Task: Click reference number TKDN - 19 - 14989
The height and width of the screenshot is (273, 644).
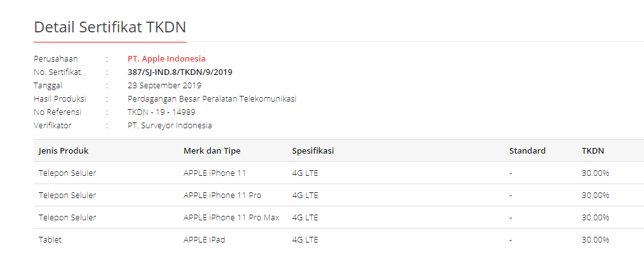Action: (x=161, y=112)
